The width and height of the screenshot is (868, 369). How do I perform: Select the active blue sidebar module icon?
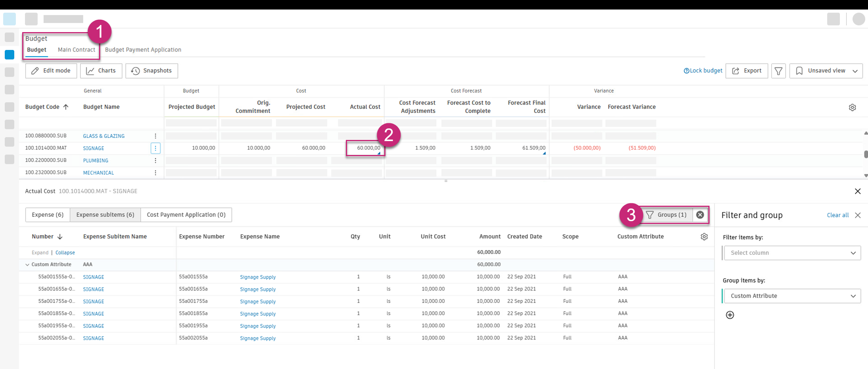[x=10, y=55]
